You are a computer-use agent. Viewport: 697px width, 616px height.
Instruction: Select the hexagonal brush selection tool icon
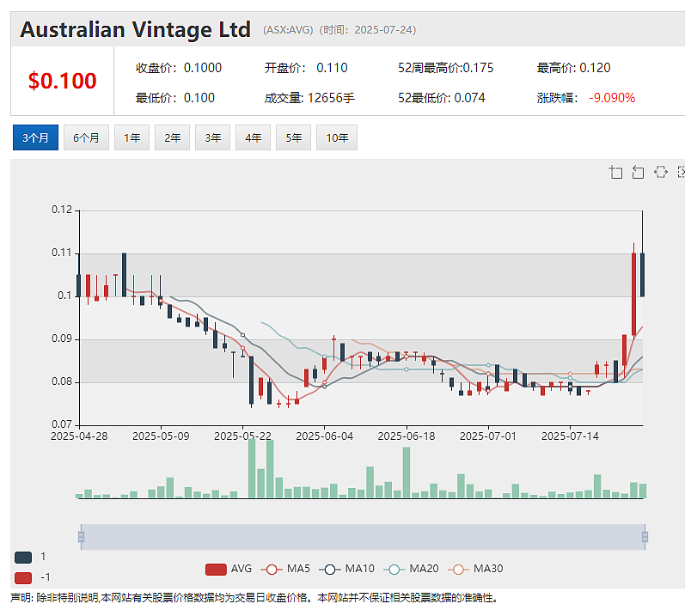click(661, 172)
